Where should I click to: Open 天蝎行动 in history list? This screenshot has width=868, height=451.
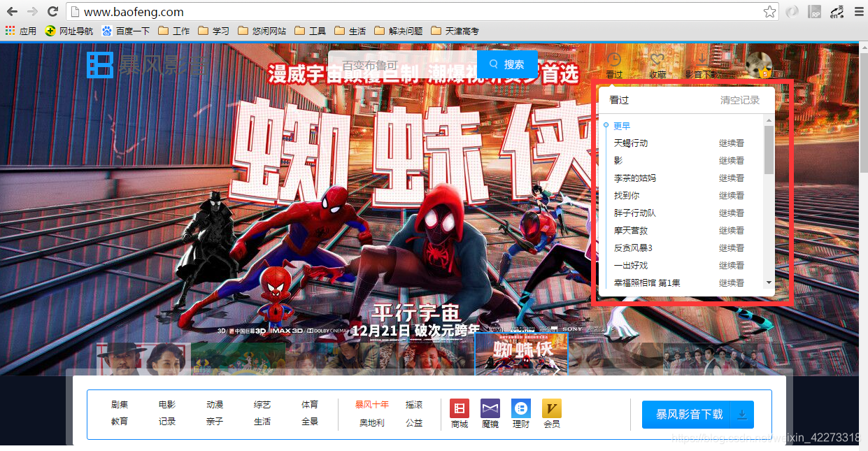tap(631, 143)
